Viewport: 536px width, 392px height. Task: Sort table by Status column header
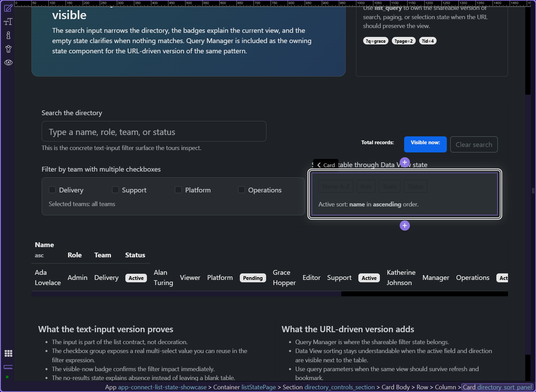pos(135,255)
